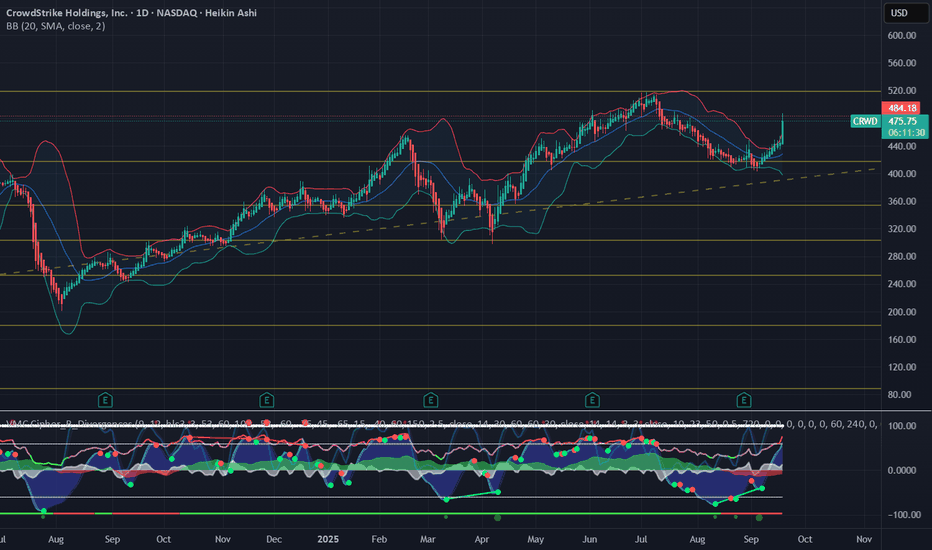Click the CRWD symbol tag on price axis
This screenshot has width=932, height=550.
(864, 121)
